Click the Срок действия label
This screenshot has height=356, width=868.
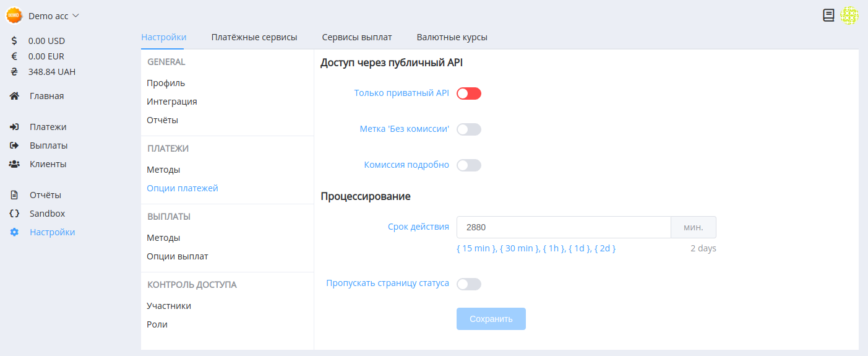click(418, 227)
